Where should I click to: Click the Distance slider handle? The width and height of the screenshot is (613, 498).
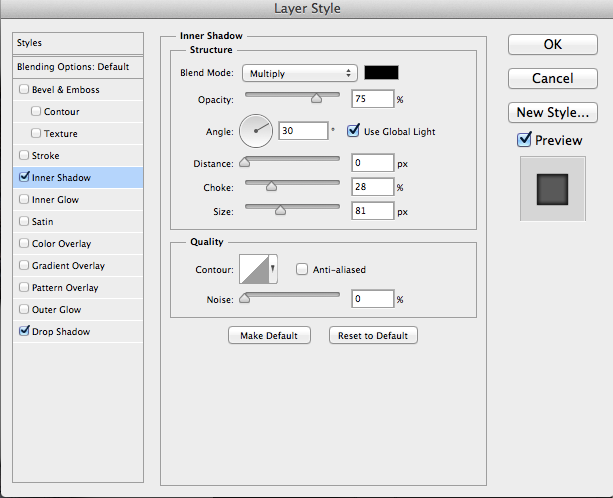pyautogui.click(x=245, y=161)
